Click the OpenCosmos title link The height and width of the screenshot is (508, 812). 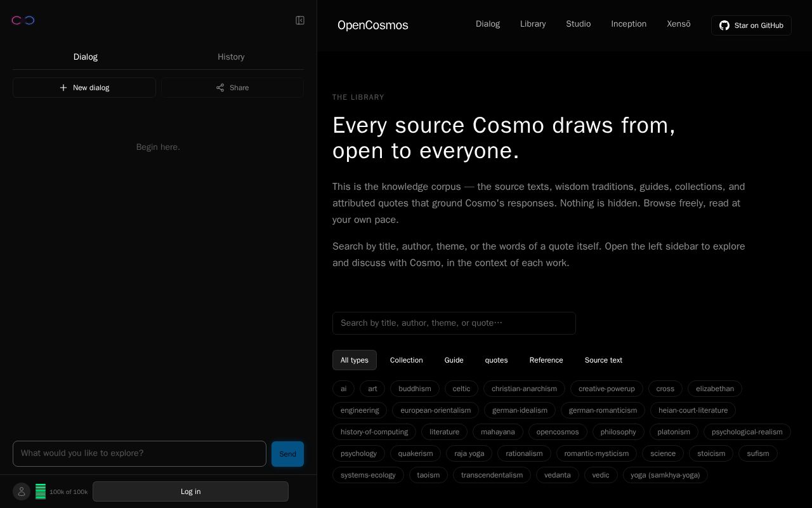373,25
